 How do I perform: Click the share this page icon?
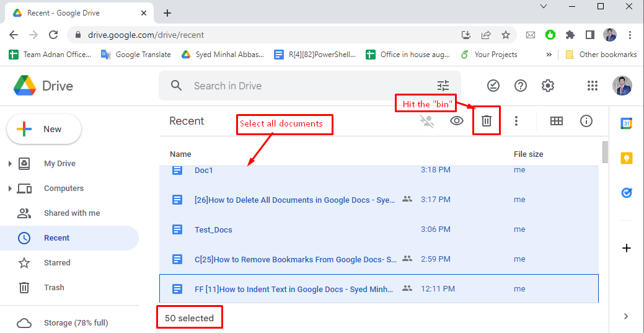[x=486, y=35]
